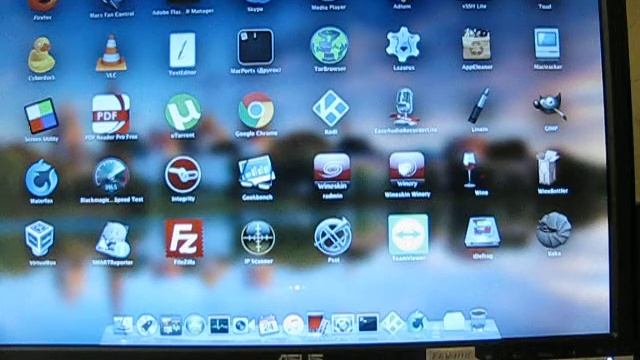Viewport: 640px width, 360px height.
Task: Open uTorrent
Action: point(183,113)
